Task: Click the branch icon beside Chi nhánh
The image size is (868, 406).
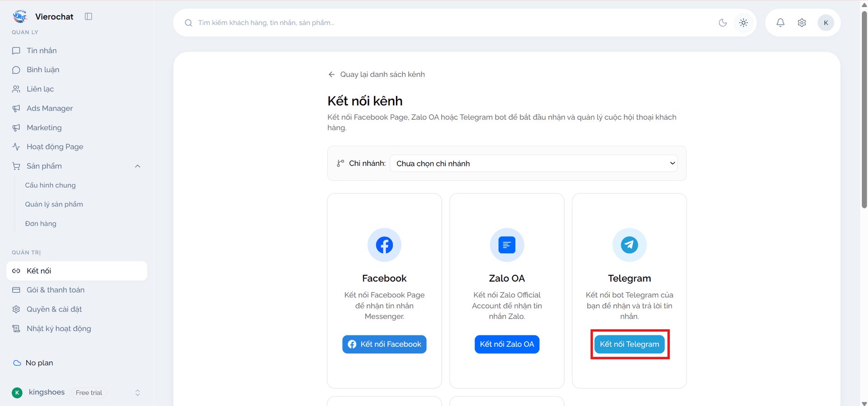Action: (x=340, y=163)
